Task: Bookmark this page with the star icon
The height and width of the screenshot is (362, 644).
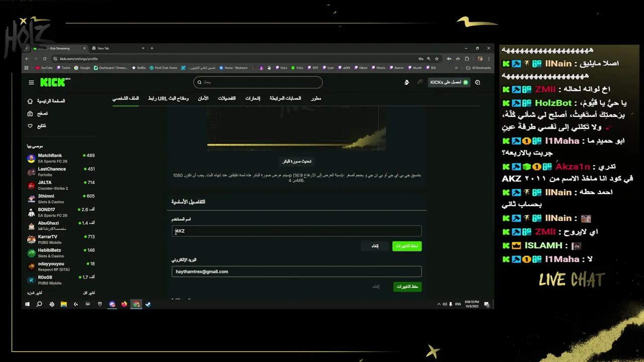Action: point(437,59)
